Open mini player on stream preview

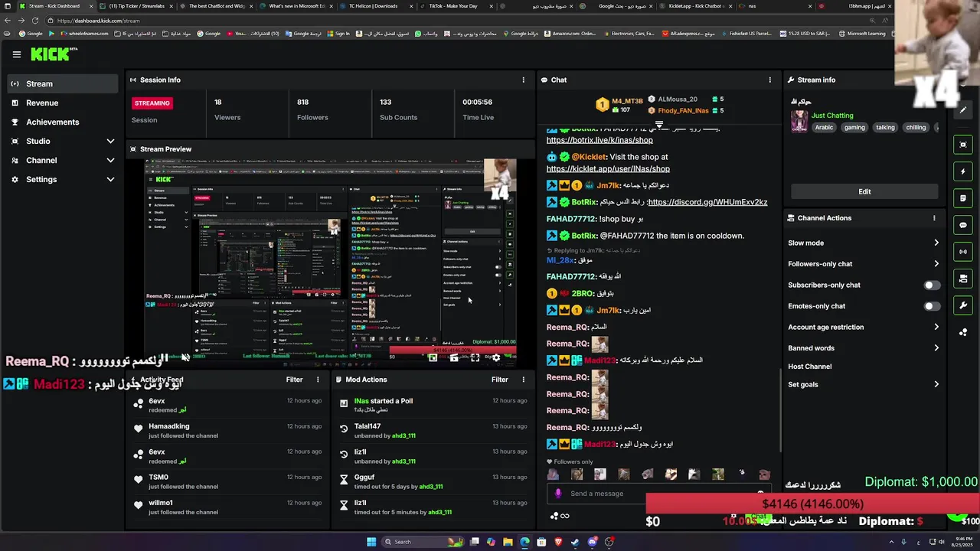pyautogui.click(x=433, y=357)
